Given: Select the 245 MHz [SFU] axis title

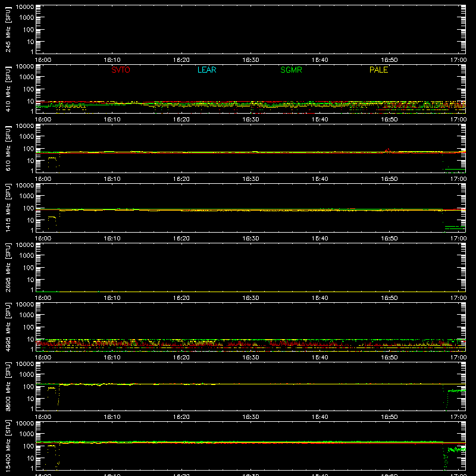Looking at the screenshot, I should (x=8, y=29).
